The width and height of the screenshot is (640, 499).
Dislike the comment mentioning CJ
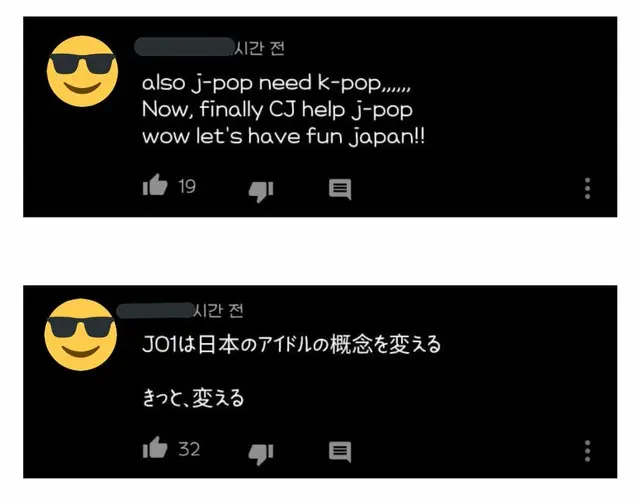click(261, 191)
